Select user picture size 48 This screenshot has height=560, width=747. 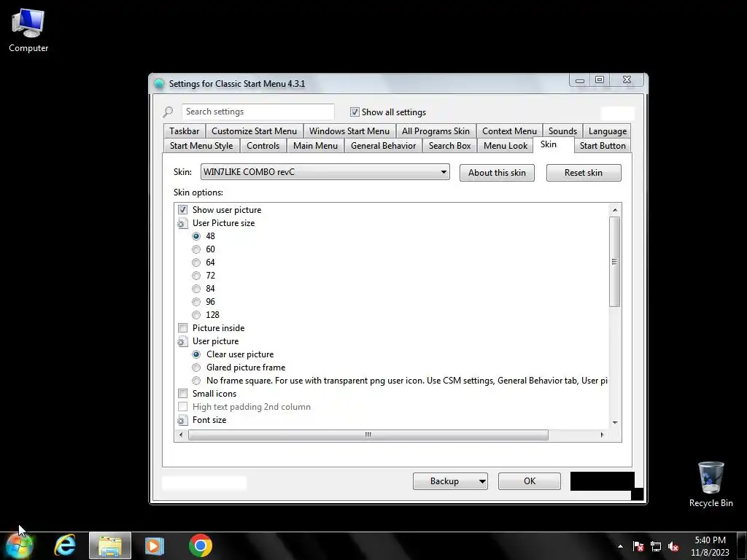(196, 236)
